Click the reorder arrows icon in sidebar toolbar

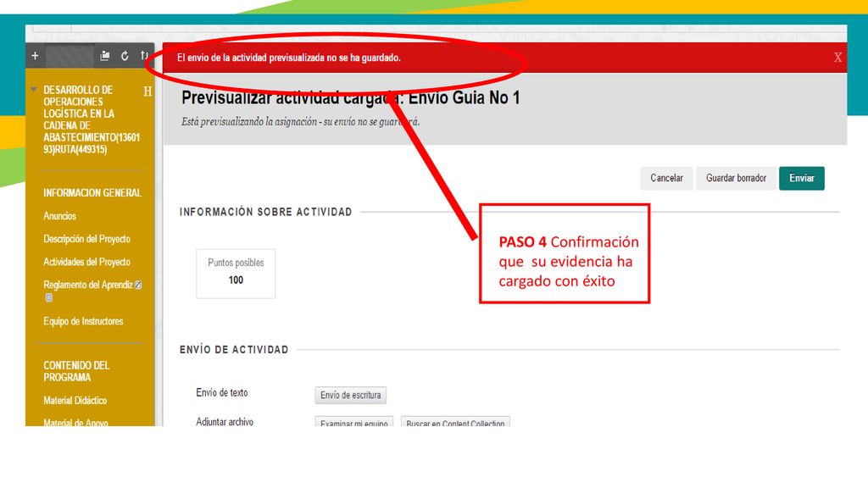(144, 55)
